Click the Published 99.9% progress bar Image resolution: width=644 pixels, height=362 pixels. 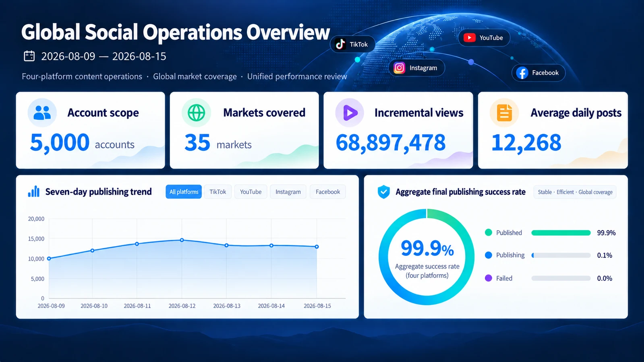tap(561, 232)
